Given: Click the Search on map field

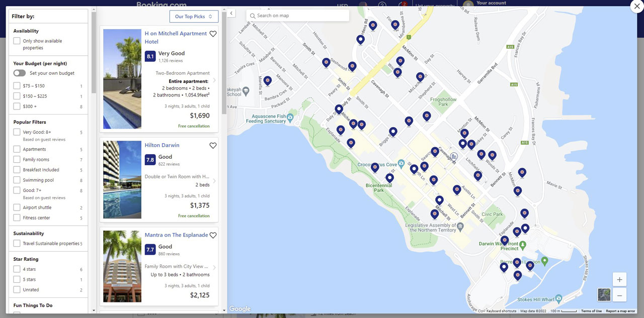Looking at the screenshot, I should [x=298, y=16].
